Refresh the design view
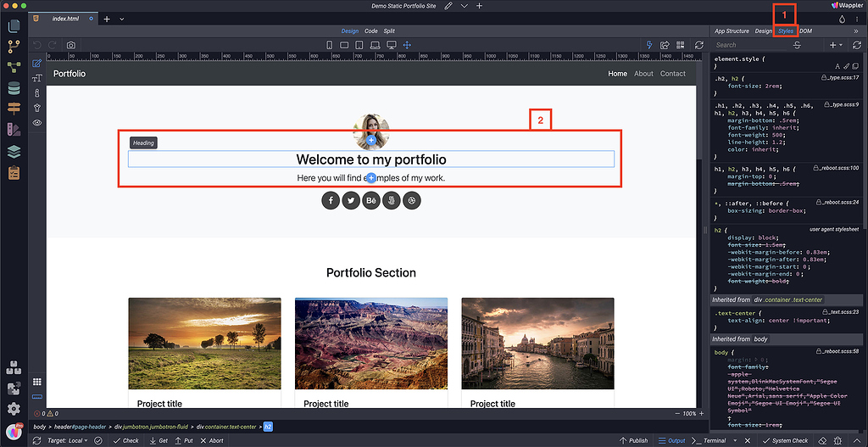Screen dimensions: 868x447 tap(699, 45)
